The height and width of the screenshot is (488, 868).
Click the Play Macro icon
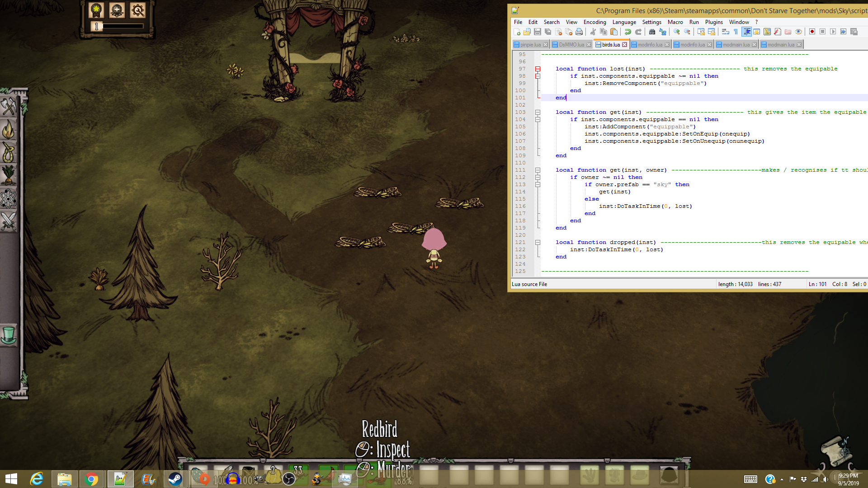833,32
